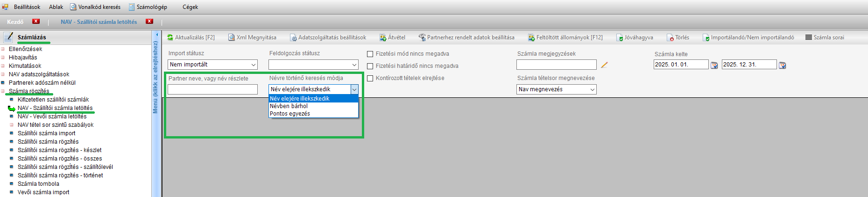Screen dimensions: 868x197
Task: Check Fizetési határidő nincs megadva
Action: click(x=370, y=66)
